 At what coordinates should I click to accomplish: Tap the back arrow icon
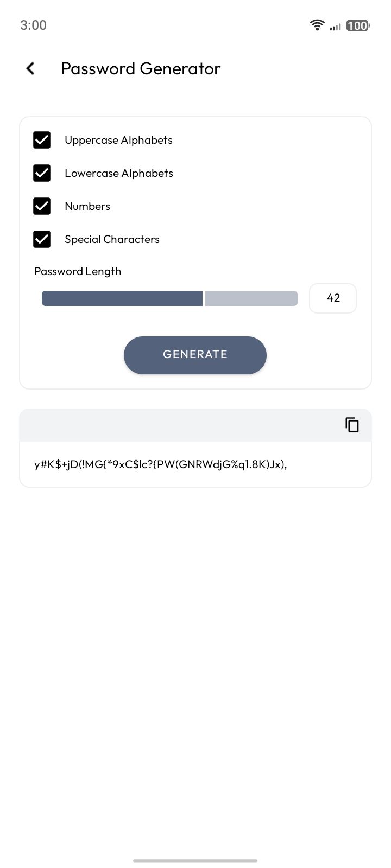click(30, 68)
